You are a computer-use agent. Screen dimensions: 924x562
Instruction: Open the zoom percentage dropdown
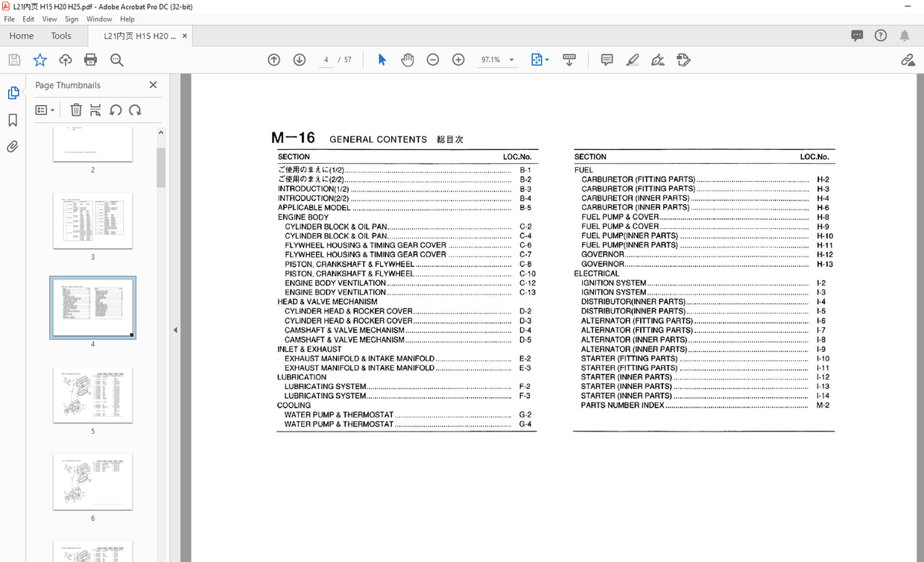point(511,60)
